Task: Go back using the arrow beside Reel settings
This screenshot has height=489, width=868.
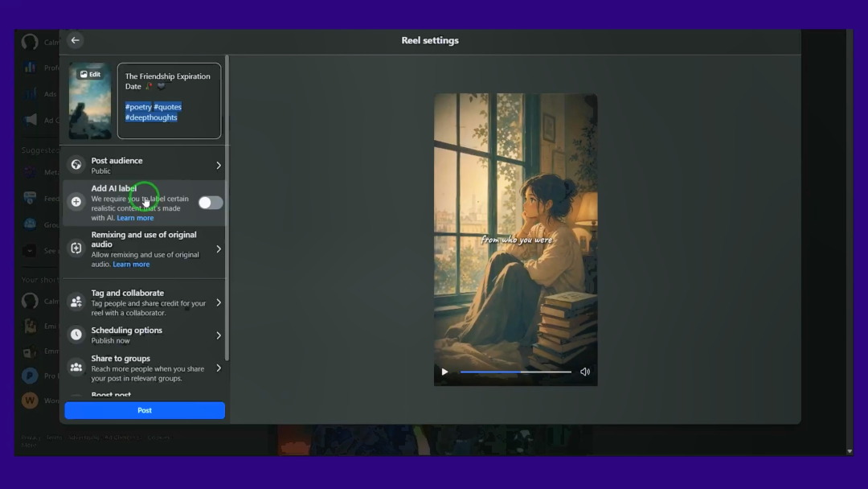Action: pos(75,40)
